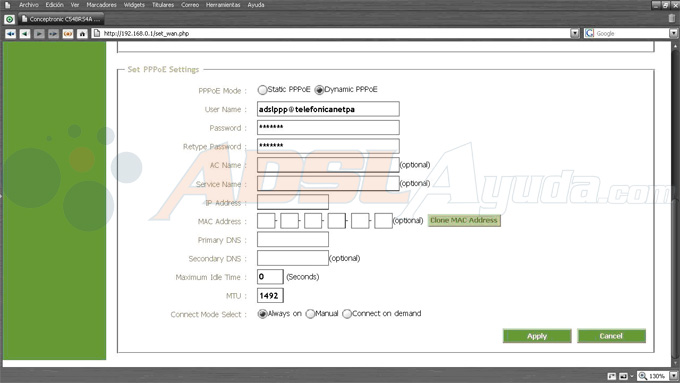Click the MTU field showing 1492
This screenshot has height=383, width=680.
click(270, 295)
